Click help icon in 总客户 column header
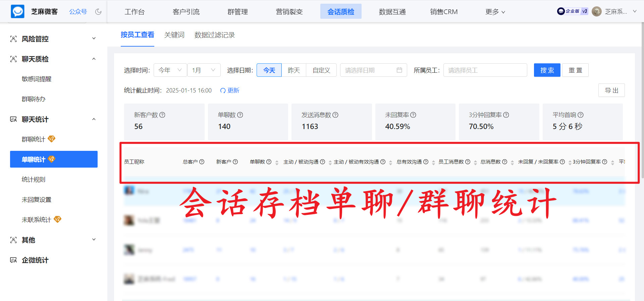Screen dimensions: 644x301 pos(202,162)
